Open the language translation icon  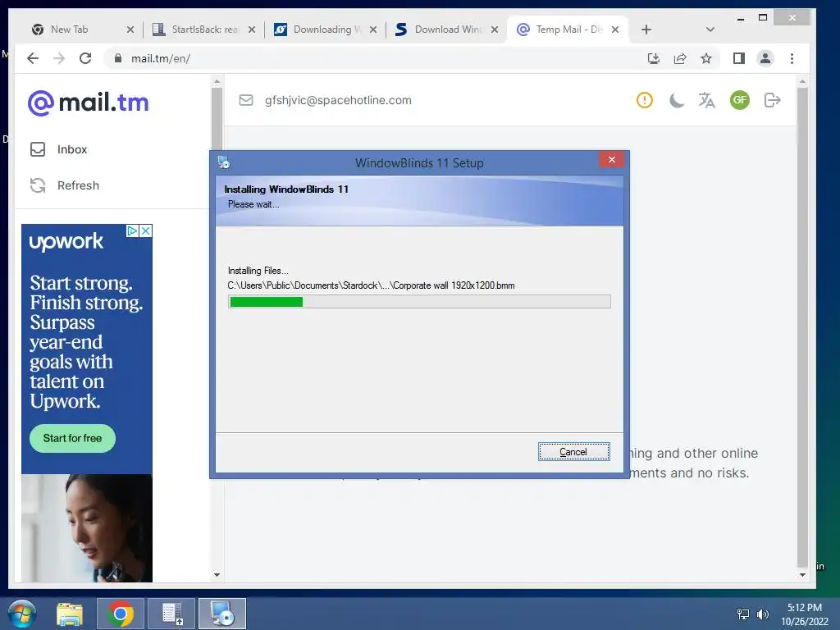tap(706, 100)
